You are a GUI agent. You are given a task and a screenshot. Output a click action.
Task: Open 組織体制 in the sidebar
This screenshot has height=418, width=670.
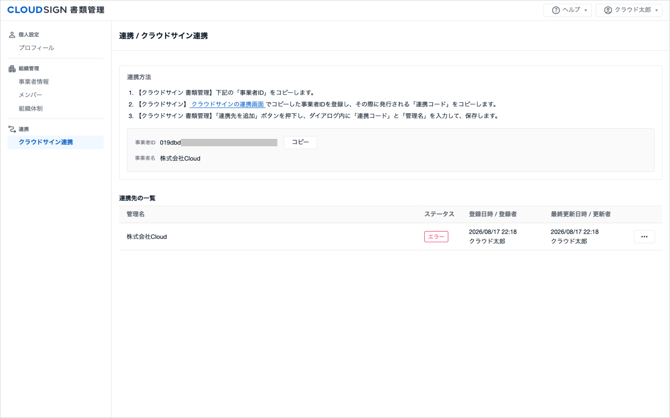tap(31, 109)
